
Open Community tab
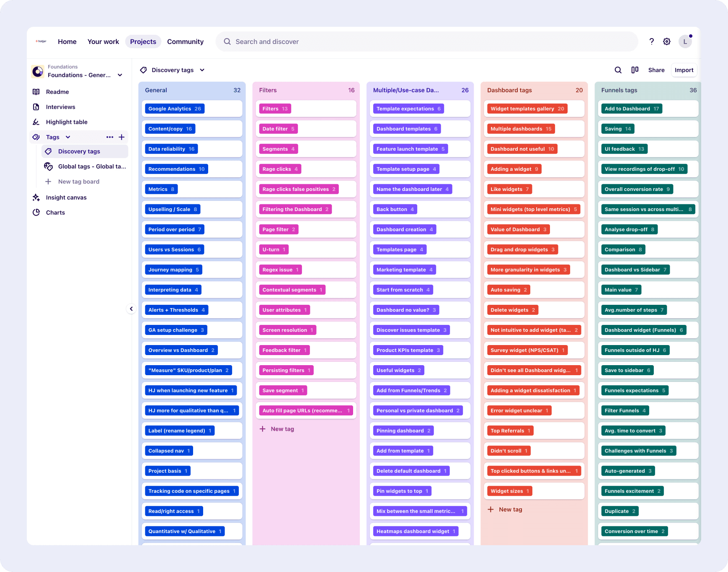(185, 41)
